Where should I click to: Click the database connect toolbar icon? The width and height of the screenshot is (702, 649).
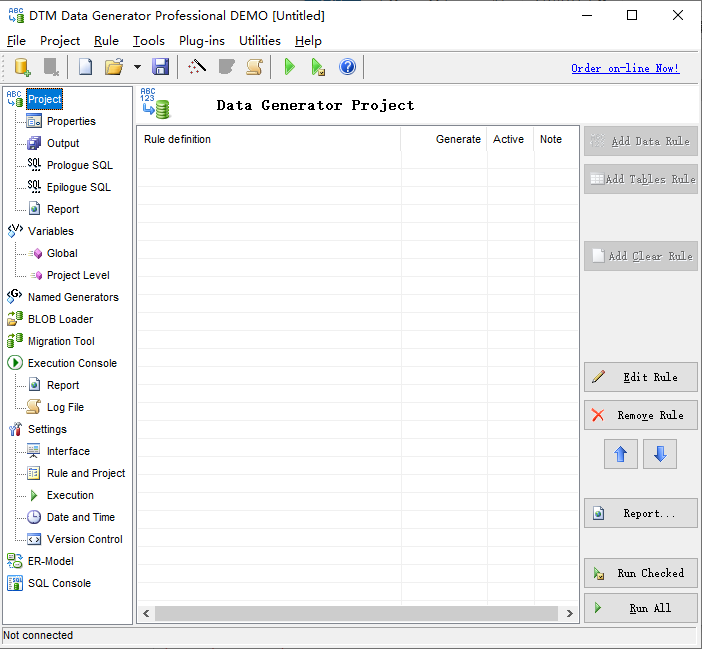tap(22, 67)
